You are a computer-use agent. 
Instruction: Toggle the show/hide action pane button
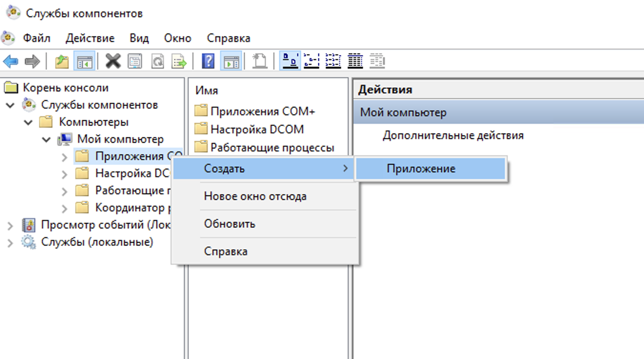[231, 61]
